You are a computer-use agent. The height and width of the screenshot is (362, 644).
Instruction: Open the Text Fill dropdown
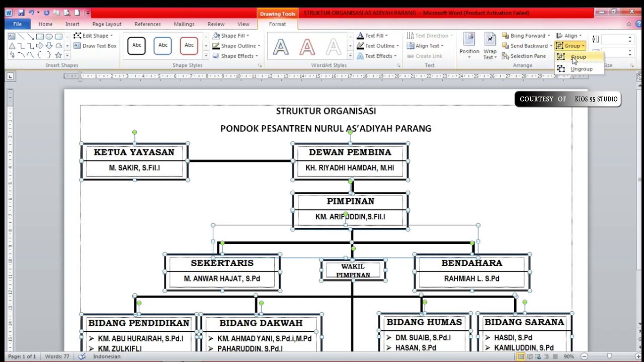coord(372,36)
